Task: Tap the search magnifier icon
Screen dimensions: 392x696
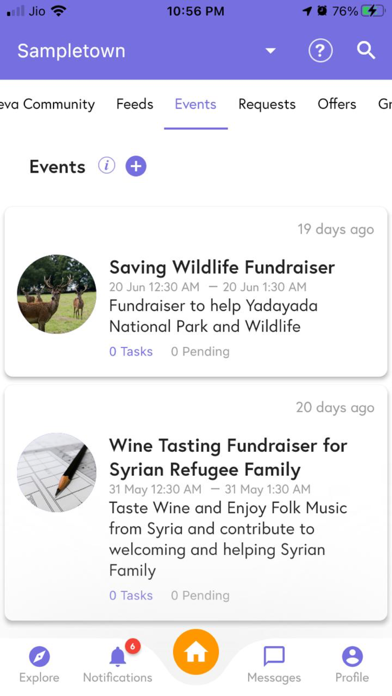Action: point(366,51)
